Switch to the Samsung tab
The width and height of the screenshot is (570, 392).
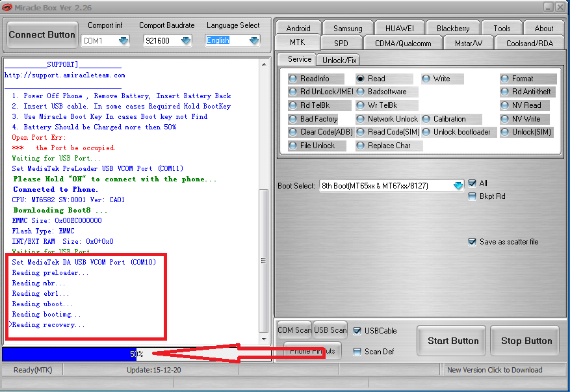point(348,28)
